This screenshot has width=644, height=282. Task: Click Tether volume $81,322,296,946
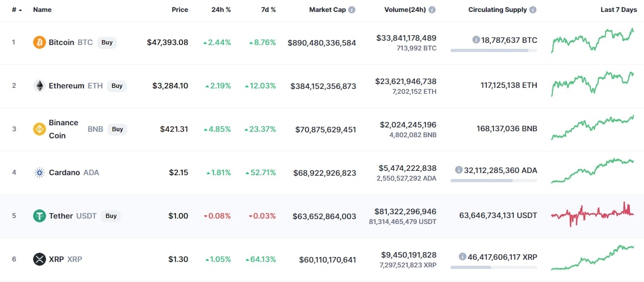[x=405, y=211]
